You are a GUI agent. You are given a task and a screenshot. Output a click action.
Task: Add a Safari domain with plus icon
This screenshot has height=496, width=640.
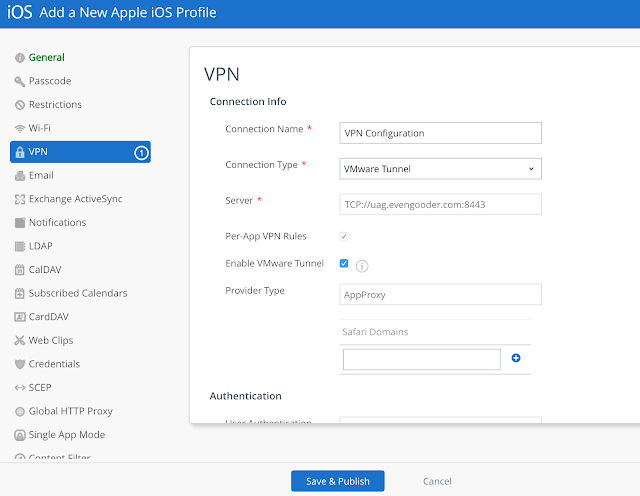(516, 358)
